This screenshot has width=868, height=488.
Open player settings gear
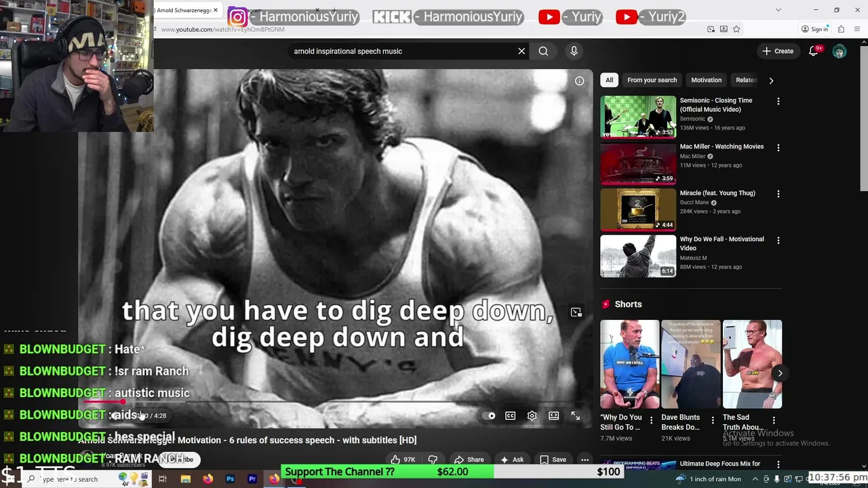[532, 415]
